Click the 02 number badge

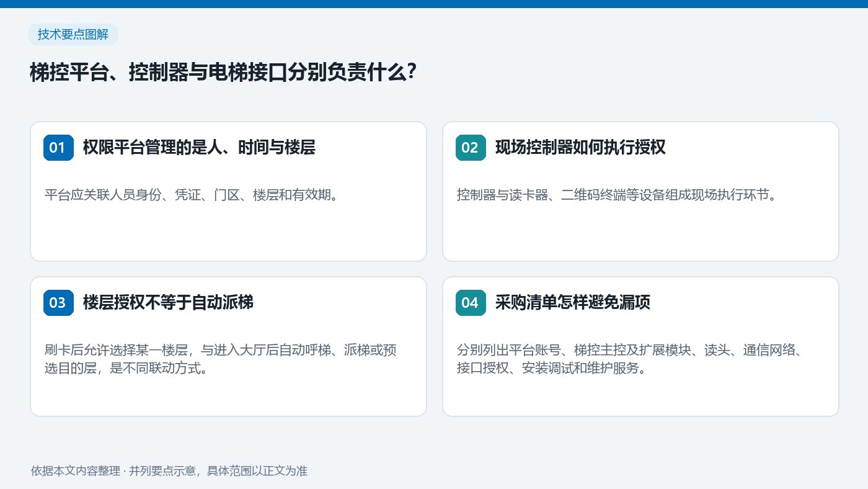471,148
